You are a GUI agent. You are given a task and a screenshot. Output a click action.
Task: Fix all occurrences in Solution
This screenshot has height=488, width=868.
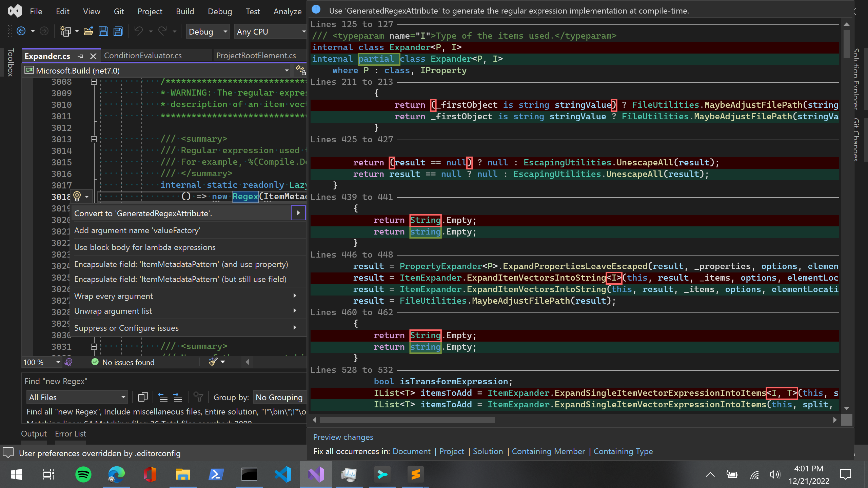click(488, 451)
